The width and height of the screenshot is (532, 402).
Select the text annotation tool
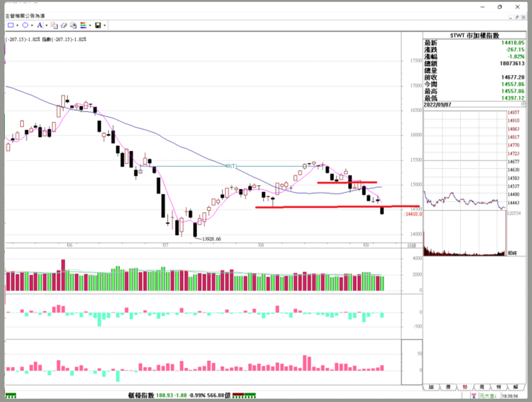[x=39, y=25]
